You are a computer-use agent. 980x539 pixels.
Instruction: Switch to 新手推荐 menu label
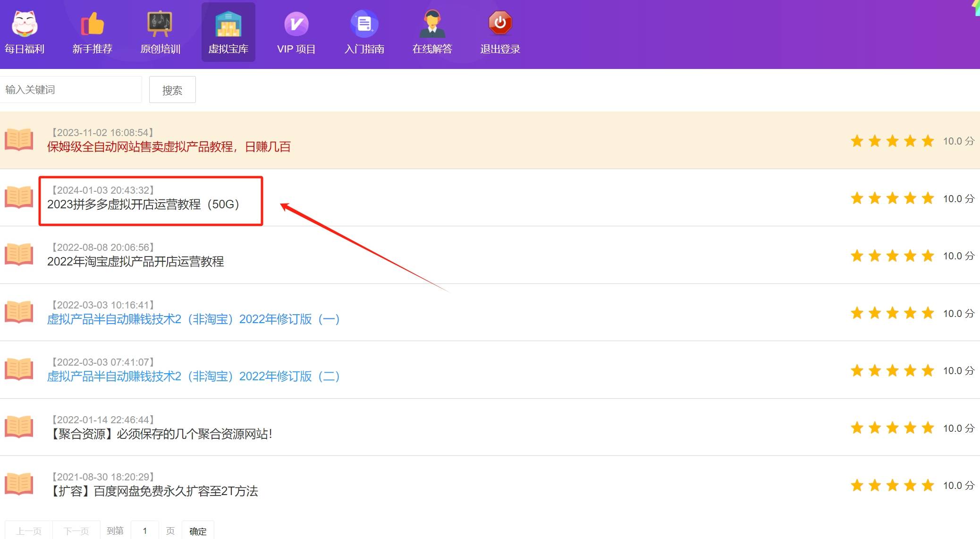93,49
